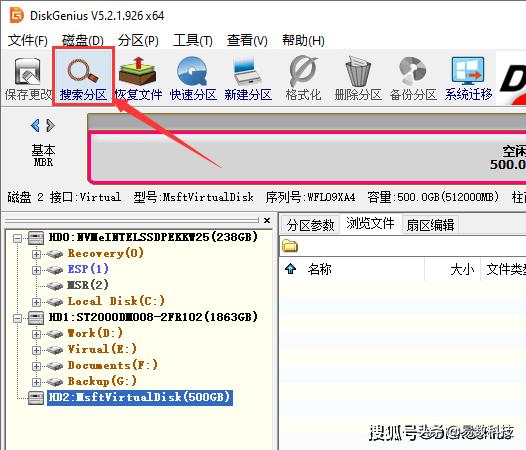The image size is (526, 450).
Task: Click the DiskGenius app logo in title bar
Action: (16, 15)
